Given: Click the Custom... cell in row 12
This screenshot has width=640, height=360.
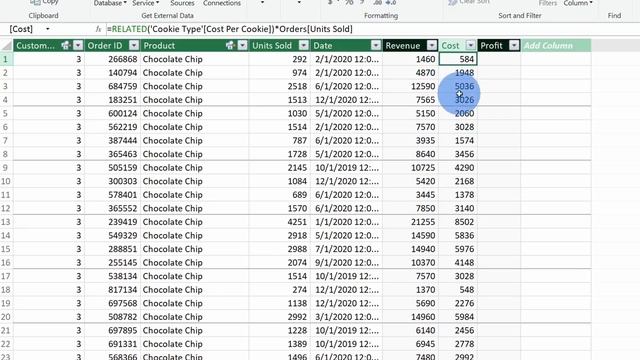Looking at the screenshot, I should 49,209.
